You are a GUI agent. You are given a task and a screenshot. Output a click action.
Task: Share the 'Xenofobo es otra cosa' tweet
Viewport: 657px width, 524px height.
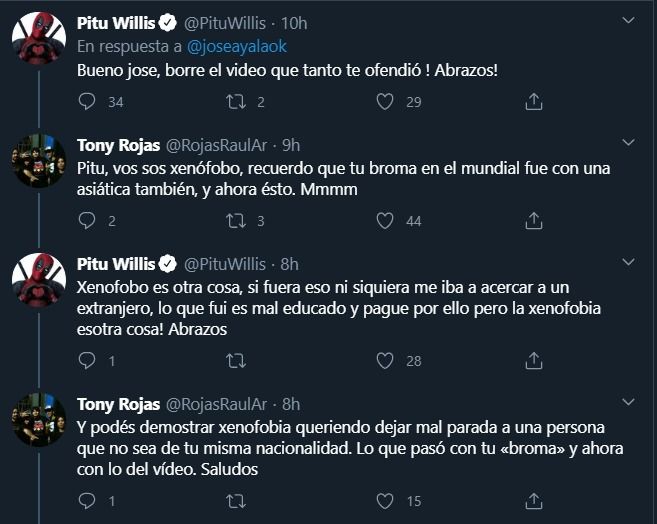click(534, 360)
